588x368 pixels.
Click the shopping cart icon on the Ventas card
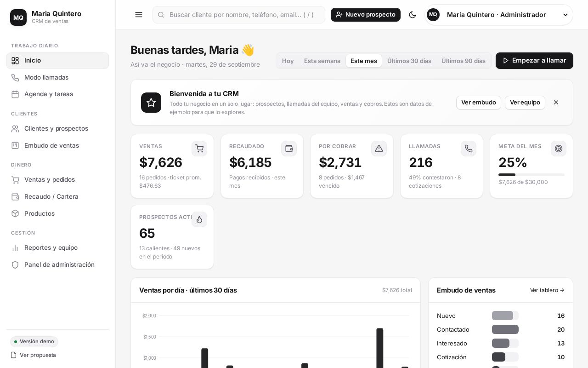click(x=199, y=149)
